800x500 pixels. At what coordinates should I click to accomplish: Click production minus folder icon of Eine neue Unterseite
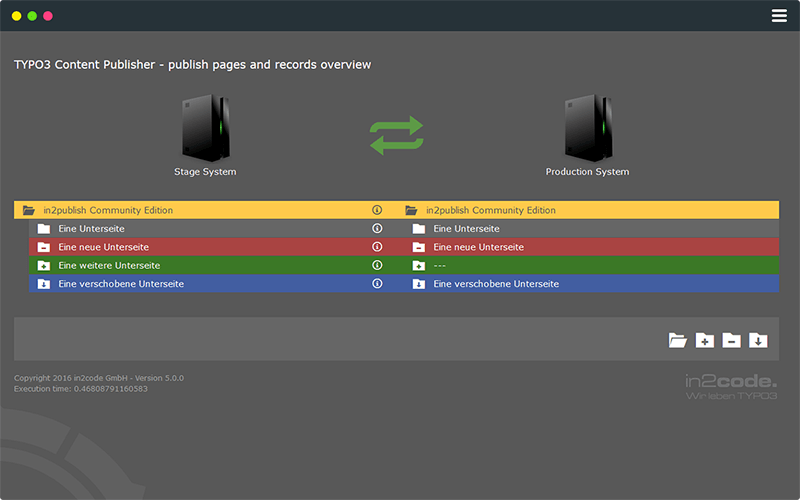pyautogui.click(x=419, y=247)
